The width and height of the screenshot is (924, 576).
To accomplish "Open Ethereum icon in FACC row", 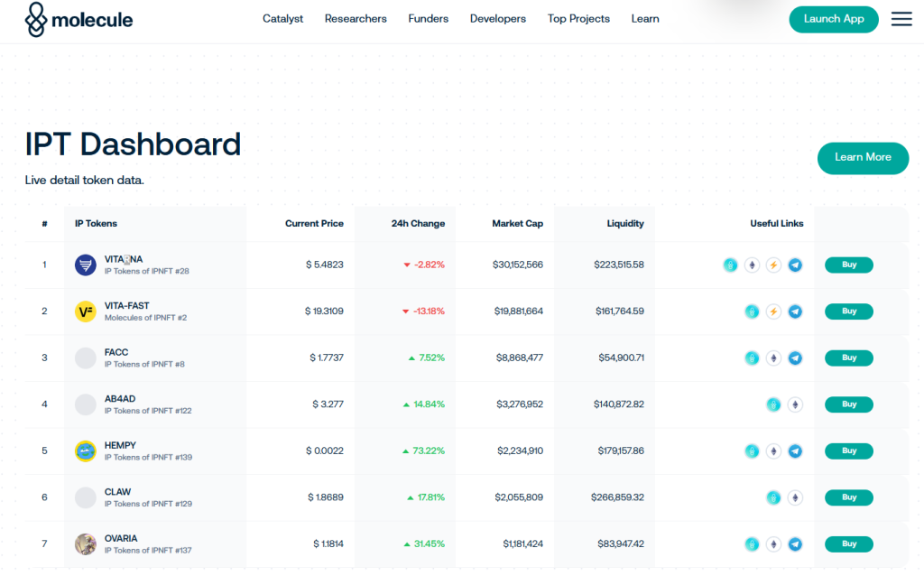I will pos(773,358).
